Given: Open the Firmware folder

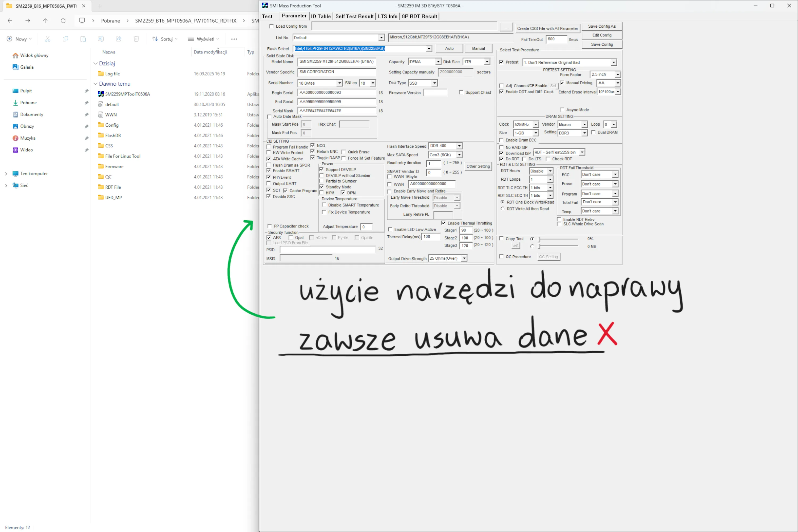Looking at the screenshot, I should click(x=114, y=167).
